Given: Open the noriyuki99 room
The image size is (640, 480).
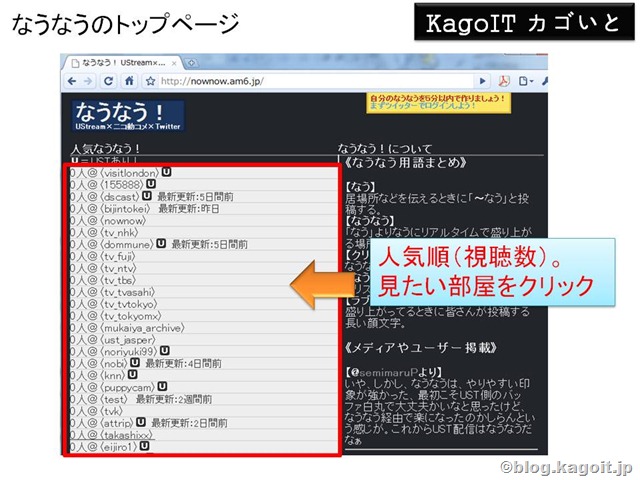Looking at the screenshot, I should [129, 351].
